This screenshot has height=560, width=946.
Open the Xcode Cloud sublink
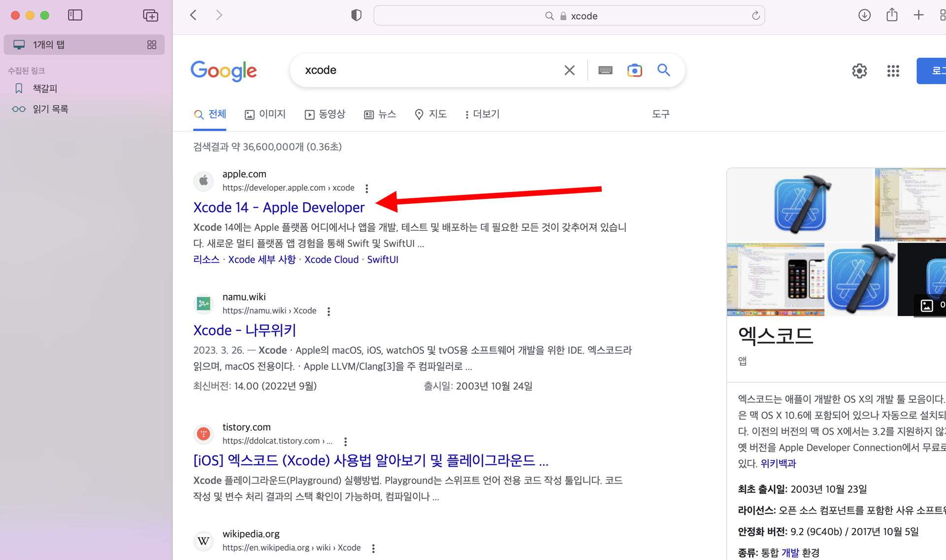331,259
